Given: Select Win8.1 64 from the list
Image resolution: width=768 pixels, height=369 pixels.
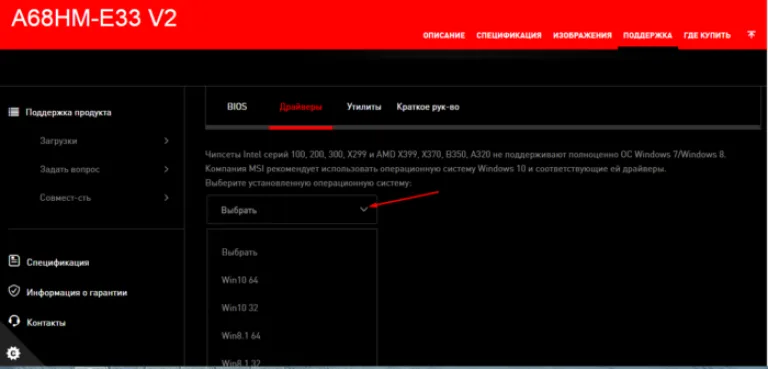Looking at the screenshot, I should [x=241, y=336].
